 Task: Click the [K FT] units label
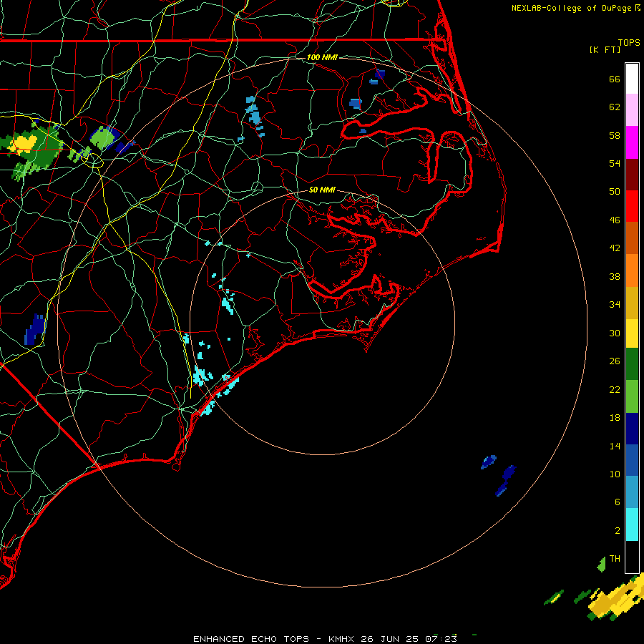[605, 49]
